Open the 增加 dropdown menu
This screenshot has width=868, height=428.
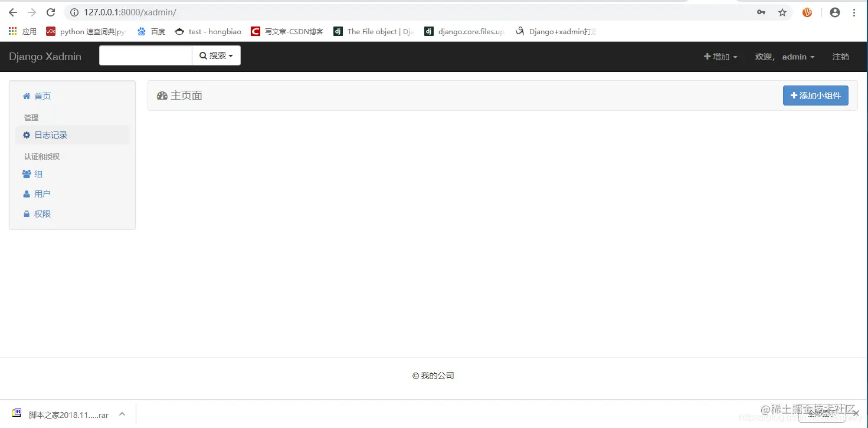[x=720, y=57]
